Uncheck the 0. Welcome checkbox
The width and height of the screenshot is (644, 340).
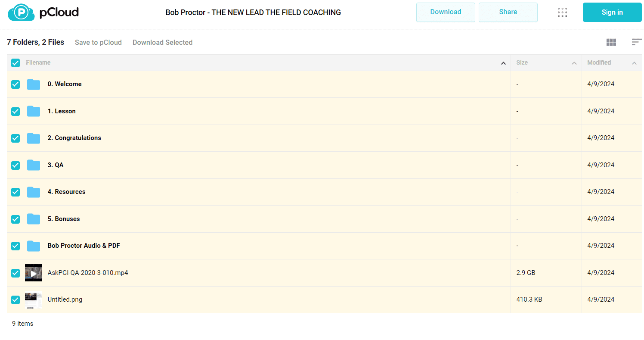tap(15, 84)
